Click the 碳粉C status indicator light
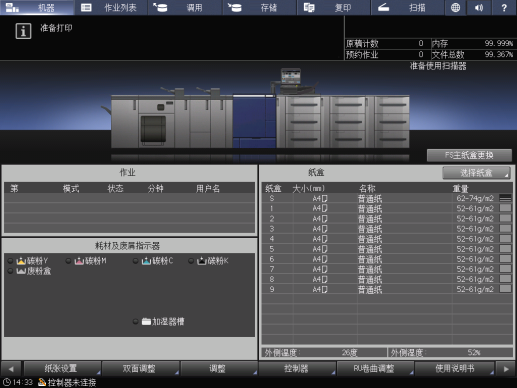517x388 pixels. pyautogui.click(x=136, y=261)
